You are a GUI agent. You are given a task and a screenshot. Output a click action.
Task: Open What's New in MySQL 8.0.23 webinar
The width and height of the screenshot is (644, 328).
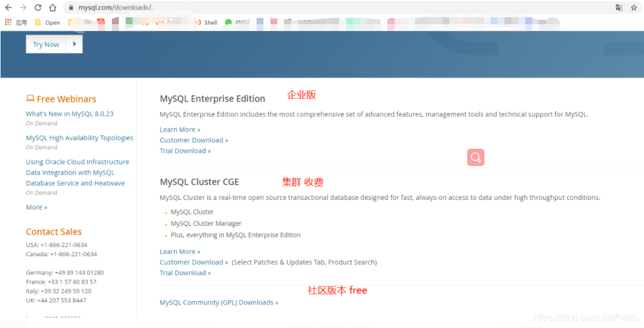point(70,114)
